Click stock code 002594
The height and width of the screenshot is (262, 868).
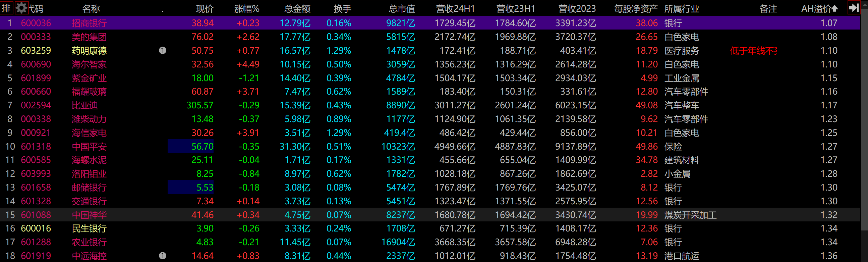click(x=36, y=105)
